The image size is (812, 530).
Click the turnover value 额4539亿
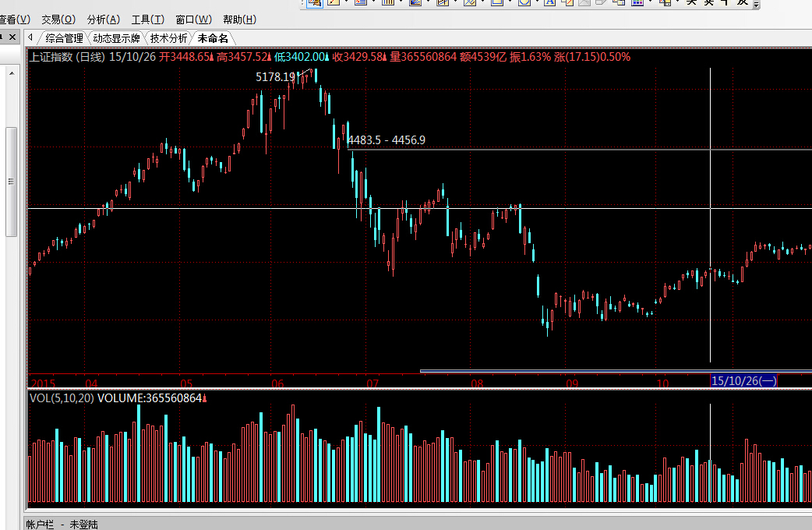pyautogui.click(x=483, y=57)
